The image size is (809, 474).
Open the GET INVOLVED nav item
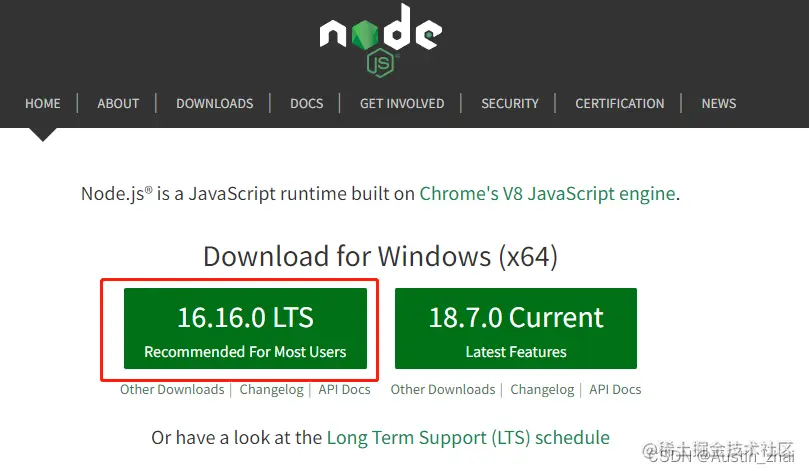(402, 104)
